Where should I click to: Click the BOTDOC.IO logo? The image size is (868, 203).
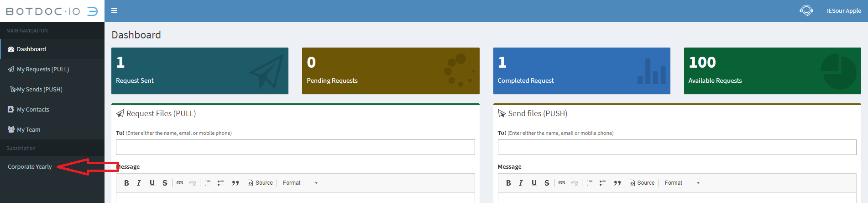tap(52, 11)
